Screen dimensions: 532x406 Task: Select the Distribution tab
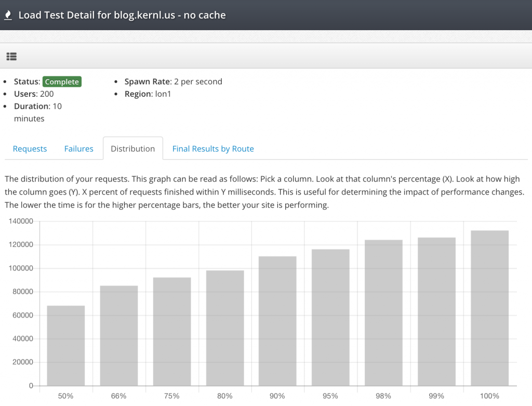pos(132,149)
